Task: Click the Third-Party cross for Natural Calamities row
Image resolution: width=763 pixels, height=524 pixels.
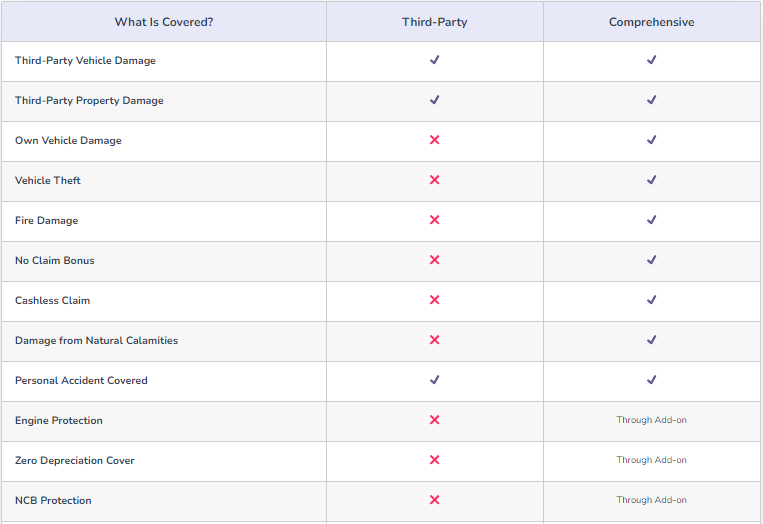Action: pyautogui.click(x=434, y=340)
